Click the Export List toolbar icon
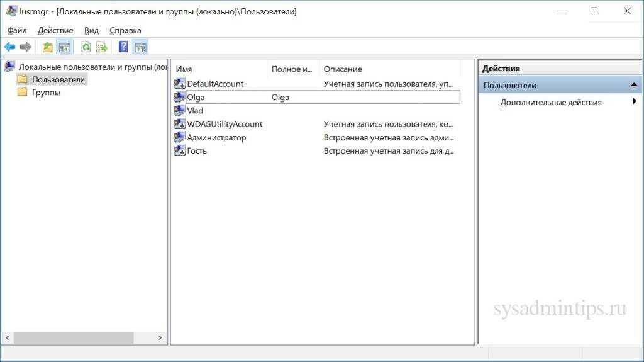The image size is (644, 362). click(101, 47)
